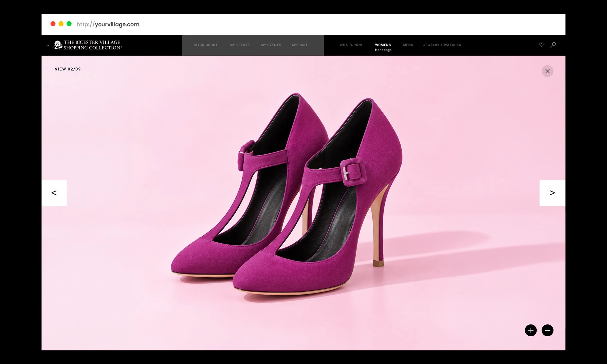
Task: Select the Womens category
Action: pos(383,45)
